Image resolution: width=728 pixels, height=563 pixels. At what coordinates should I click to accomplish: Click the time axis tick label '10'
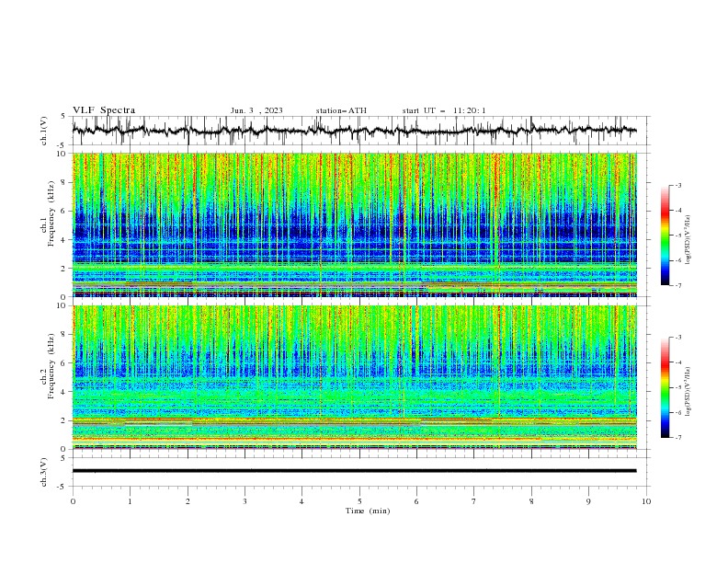646,501
